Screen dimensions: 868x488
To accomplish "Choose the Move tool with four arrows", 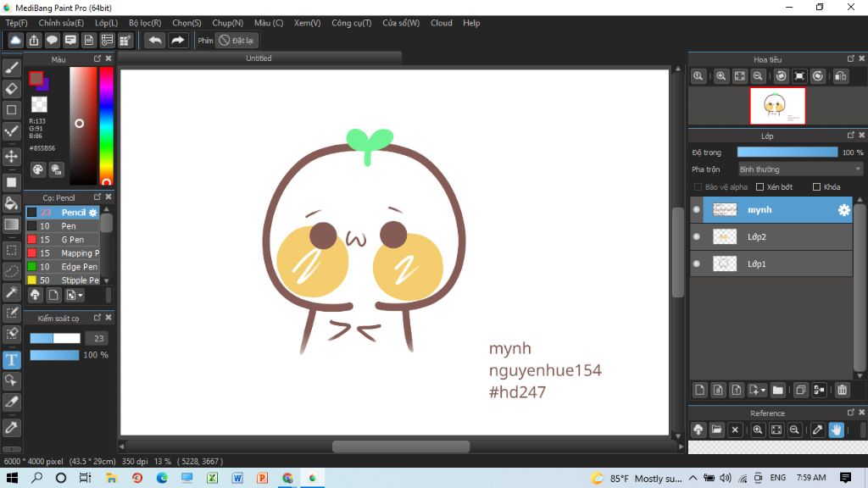I will tap(12, 157).
